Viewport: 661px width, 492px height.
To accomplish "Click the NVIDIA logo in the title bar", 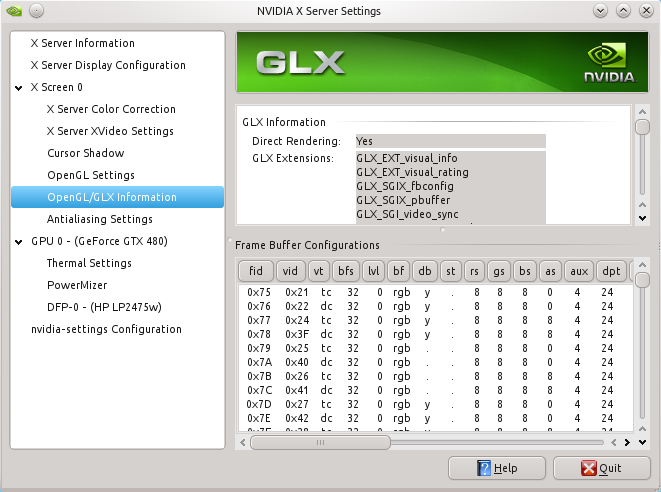I will (x=14, y=11).
